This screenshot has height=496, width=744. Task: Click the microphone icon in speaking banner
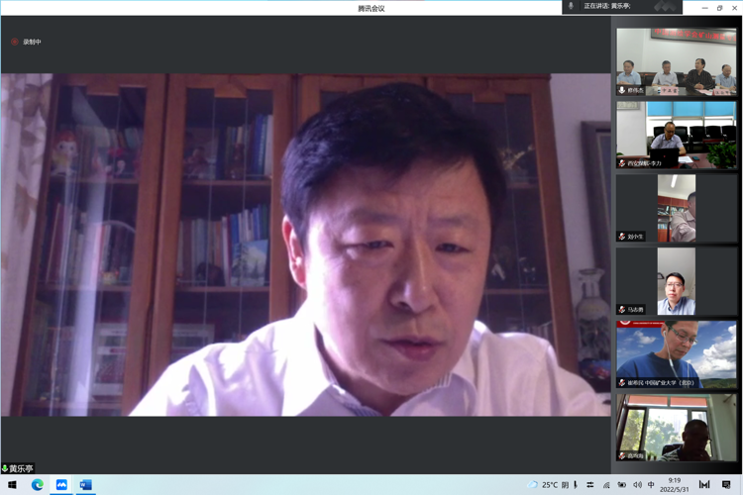tap(571, 6)
